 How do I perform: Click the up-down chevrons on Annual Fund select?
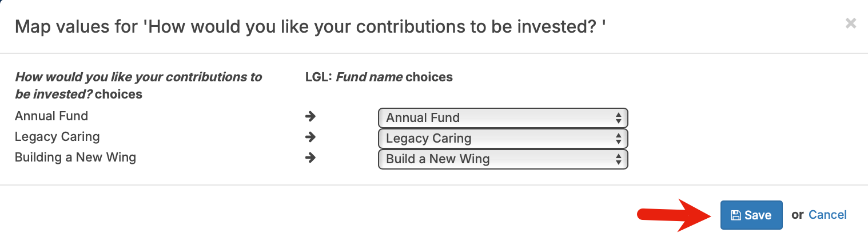pyautogui.click(x=618, y=118)
